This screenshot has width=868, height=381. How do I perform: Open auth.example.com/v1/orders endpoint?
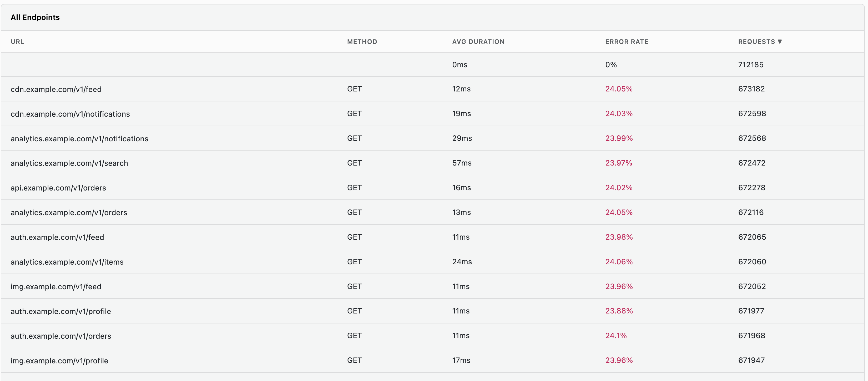61,336
